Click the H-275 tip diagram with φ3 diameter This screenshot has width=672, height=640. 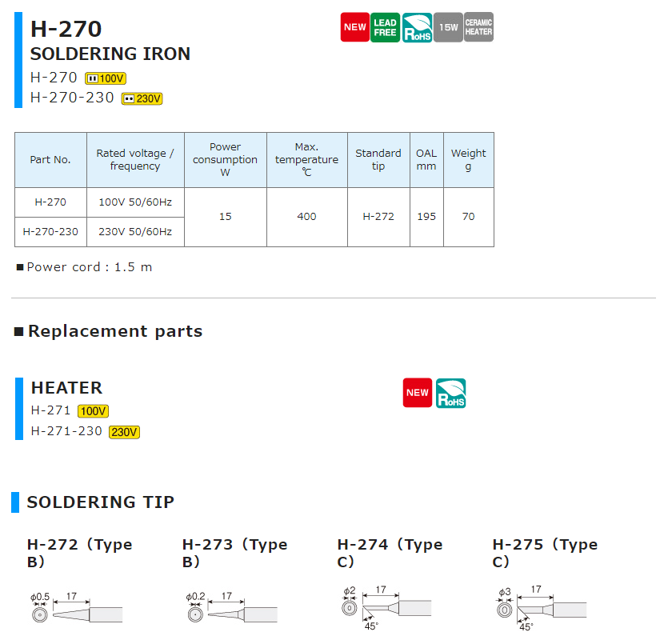(542, 608)
